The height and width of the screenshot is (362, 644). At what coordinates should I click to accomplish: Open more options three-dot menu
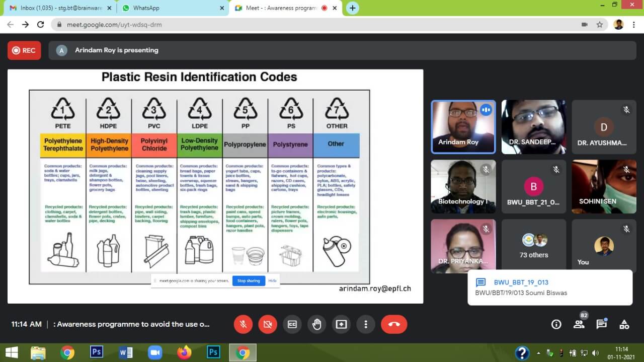366,325
